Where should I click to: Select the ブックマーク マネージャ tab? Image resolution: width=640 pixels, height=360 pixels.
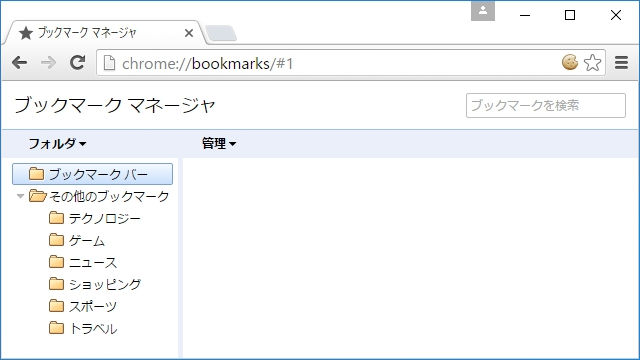103,33
